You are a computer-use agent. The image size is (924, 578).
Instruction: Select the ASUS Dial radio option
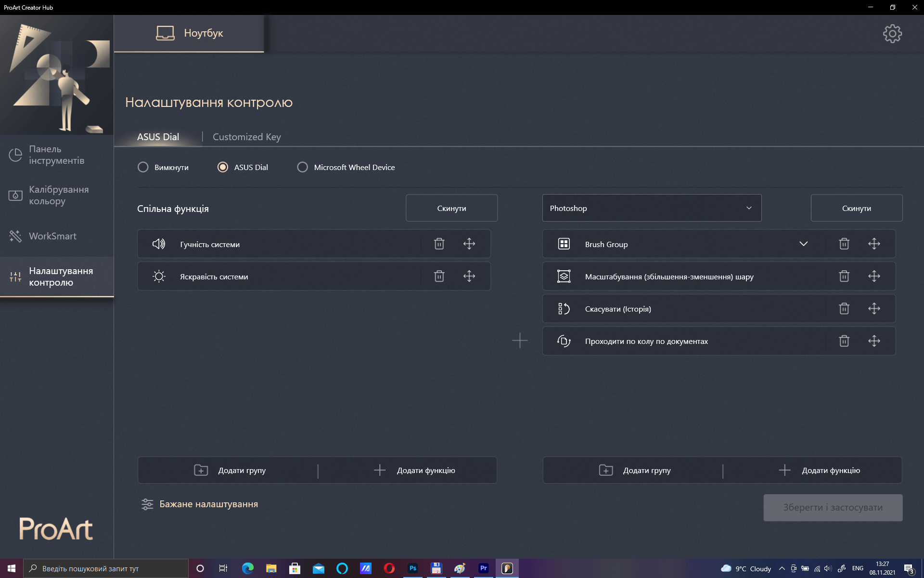[x=223, y=167]
